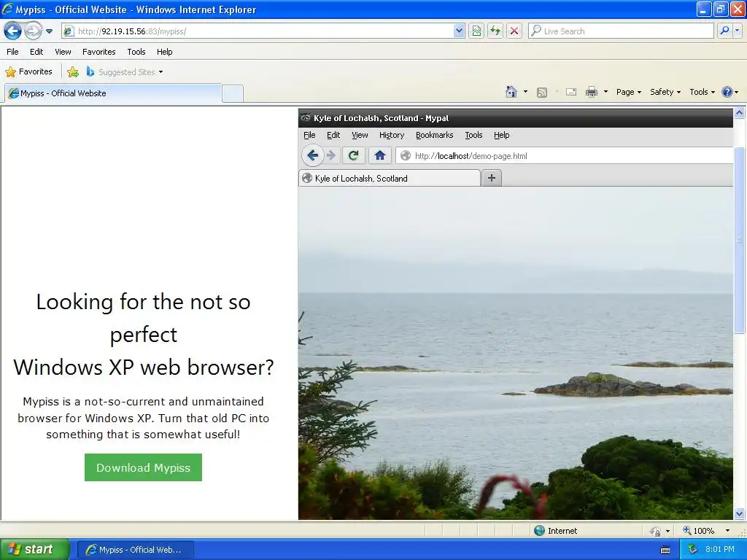The height and width of the screenshot is (560, 747).
Task: Click the Add to Favorites Bar icon
Action: tap(73, 72)
